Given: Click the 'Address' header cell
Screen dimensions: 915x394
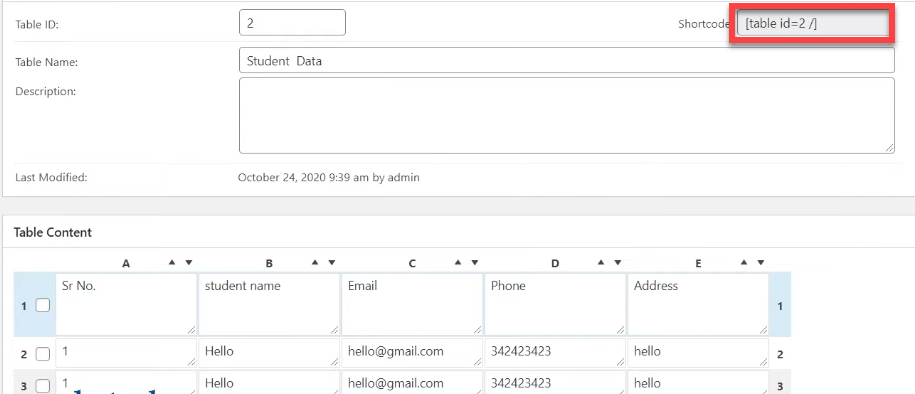Looking at the screenshot, I should (698, 305).
